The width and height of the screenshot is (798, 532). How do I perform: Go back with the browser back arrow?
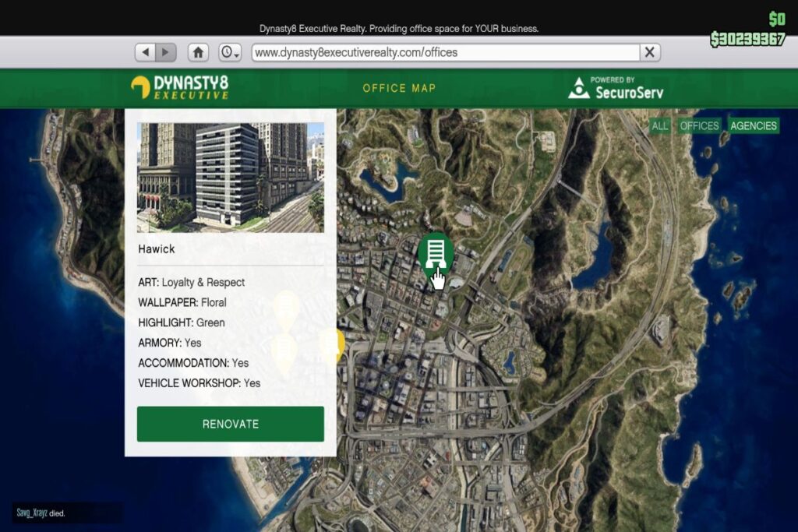pyautogui.click(x=146, y=52)
